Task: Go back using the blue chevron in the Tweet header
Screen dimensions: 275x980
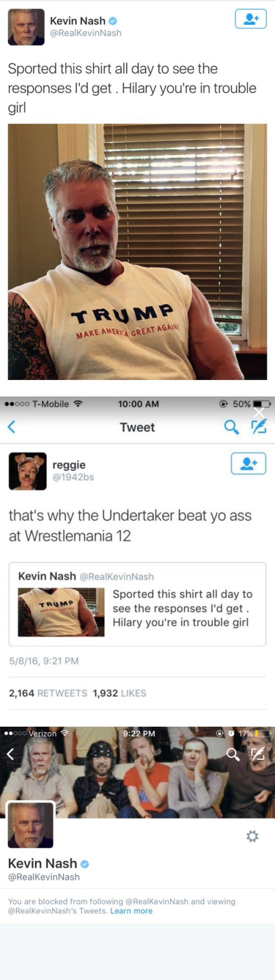Action: click(x=11, y=427)
